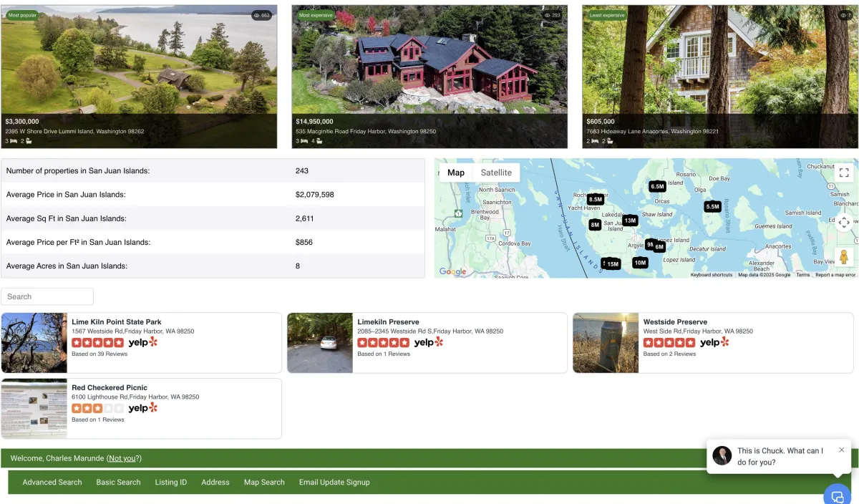The image size is (859, 504).
Task: Click the bed icon on the Lummi Island listing
Action: tap(13, 141)
